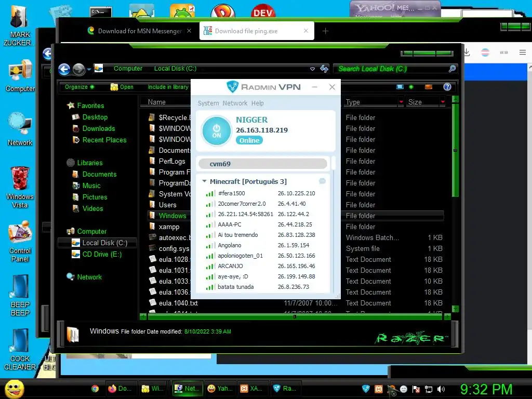532x399 pixels.
Task: Click the refresh icon beside address bar
Action: (324, 69)
